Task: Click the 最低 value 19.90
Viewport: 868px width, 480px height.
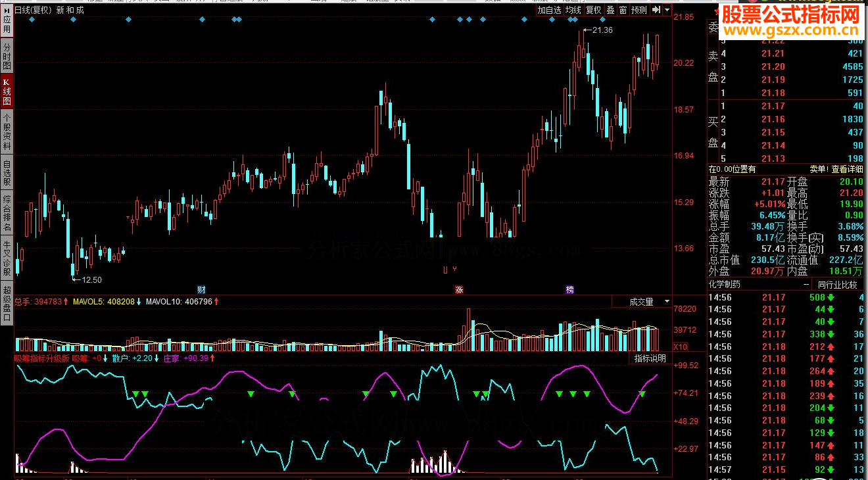Action: pyautogui.click(x=852, y=204)
